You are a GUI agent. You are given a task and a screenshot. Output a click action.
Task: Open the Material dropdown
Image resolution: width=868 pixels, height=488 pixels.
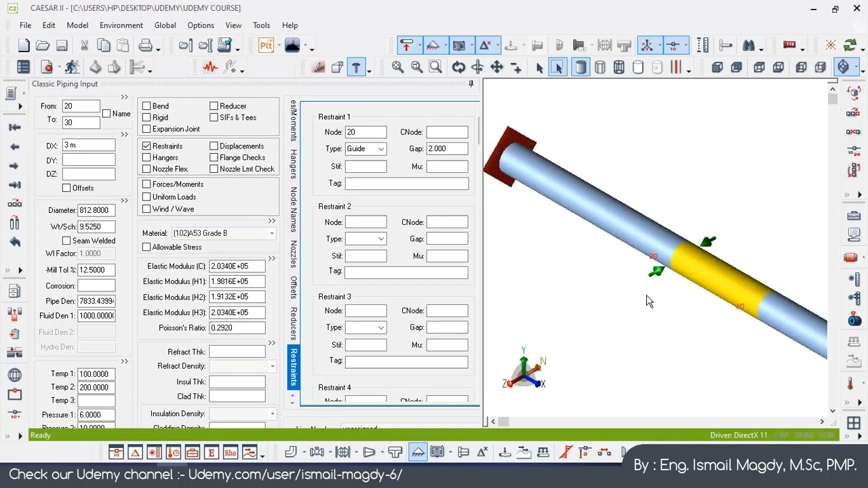pos(271,233)
